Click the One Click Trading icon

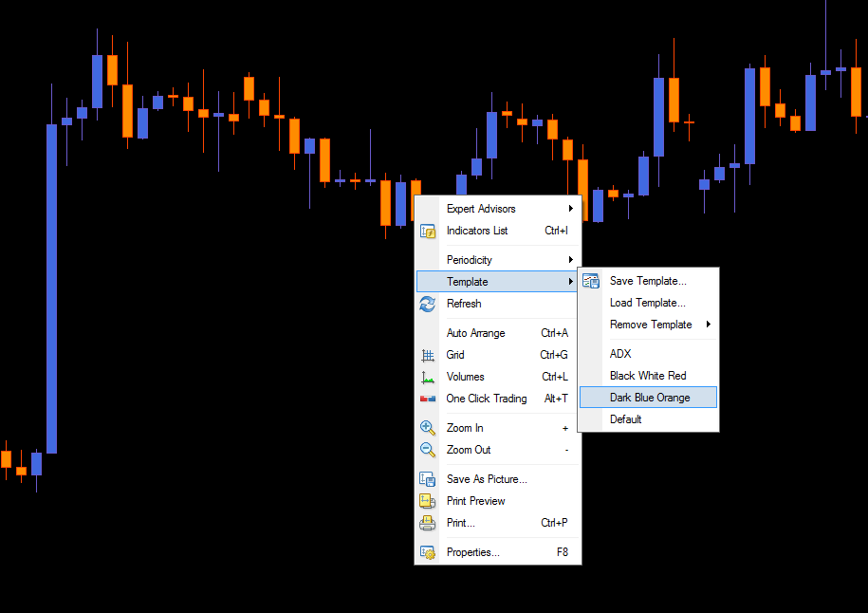click(427, 399)
